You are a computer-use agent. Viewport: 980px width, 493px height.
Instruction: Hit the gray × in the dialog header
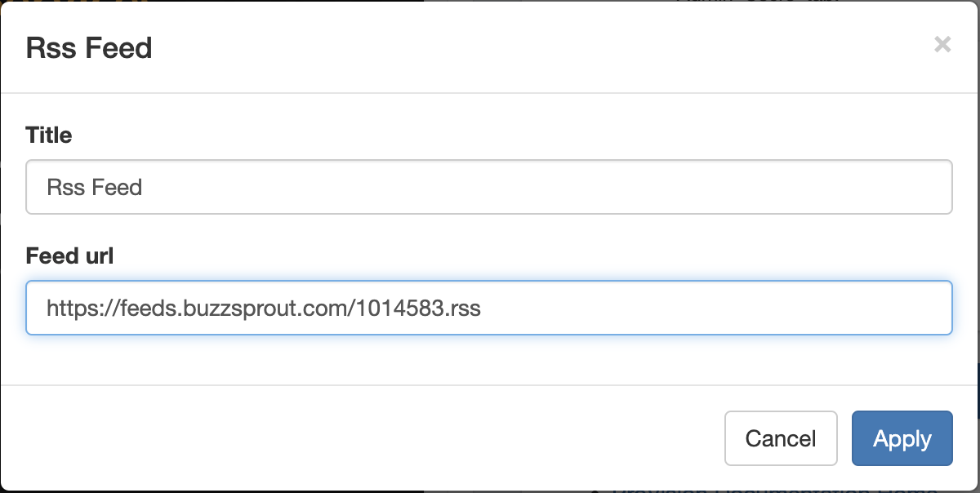(942, 45)
